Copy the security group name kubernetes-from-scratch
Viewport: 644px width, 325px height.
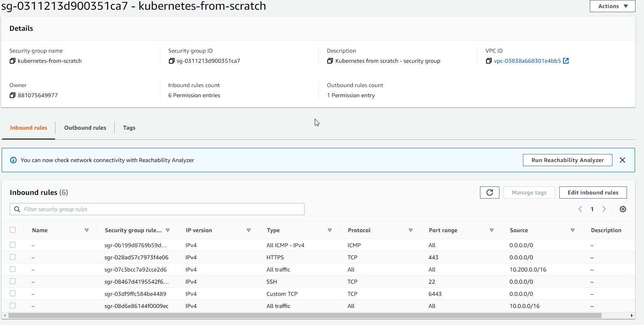(13, 61)
